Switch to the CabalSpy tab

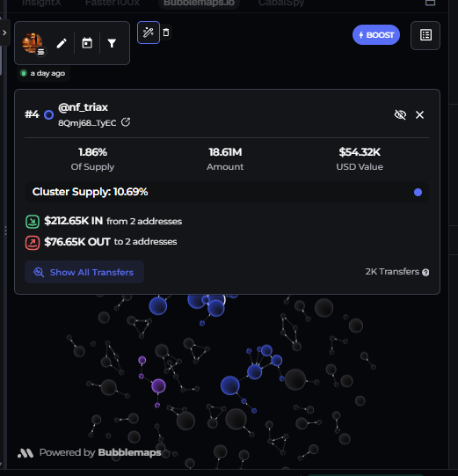coord(281,3)
